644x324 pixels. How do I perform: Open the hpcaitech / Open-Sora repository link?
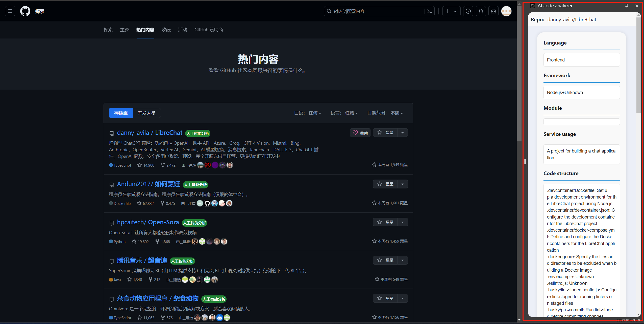148,222
